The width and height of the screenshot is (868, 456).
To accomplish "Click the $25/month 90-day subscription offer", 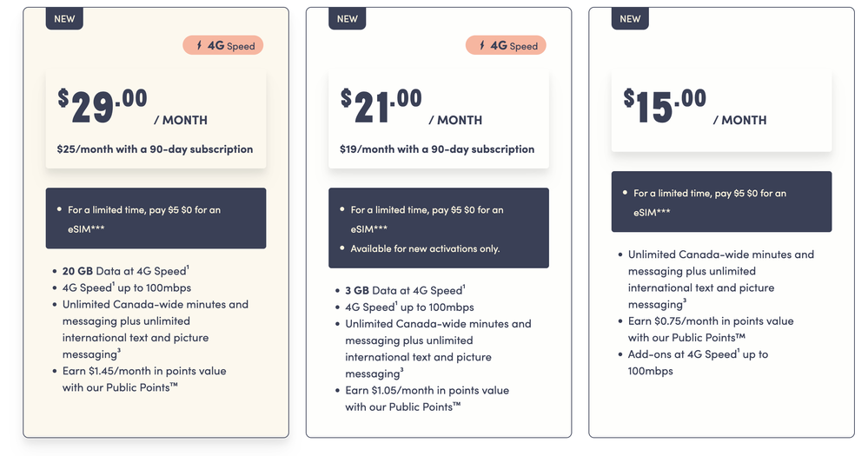I will (155, 149).
